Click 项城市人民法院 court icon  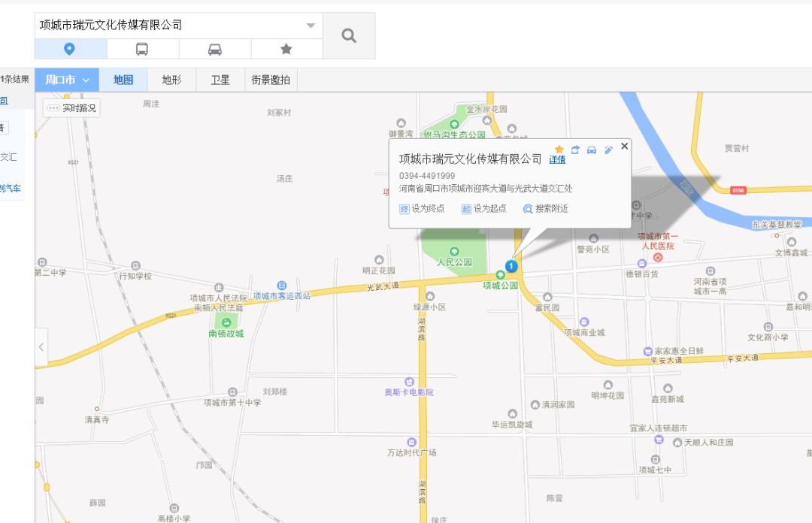[x=219, y=287]
